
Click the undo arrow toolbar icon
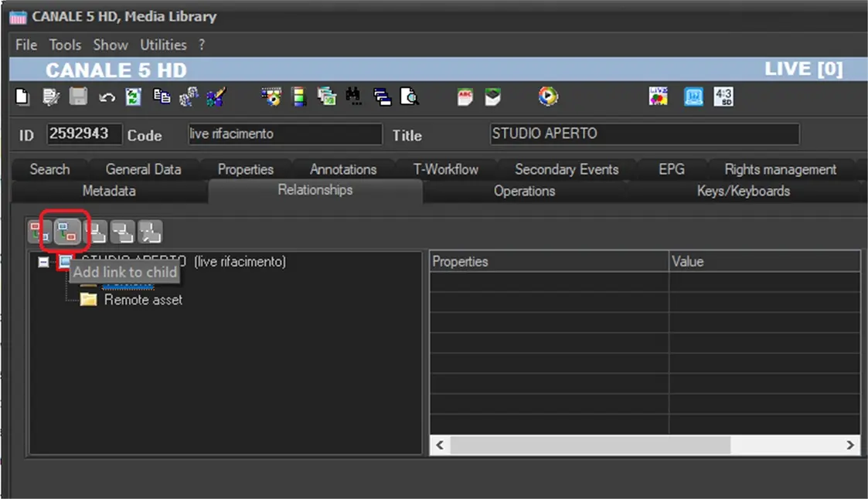point(106,97)
